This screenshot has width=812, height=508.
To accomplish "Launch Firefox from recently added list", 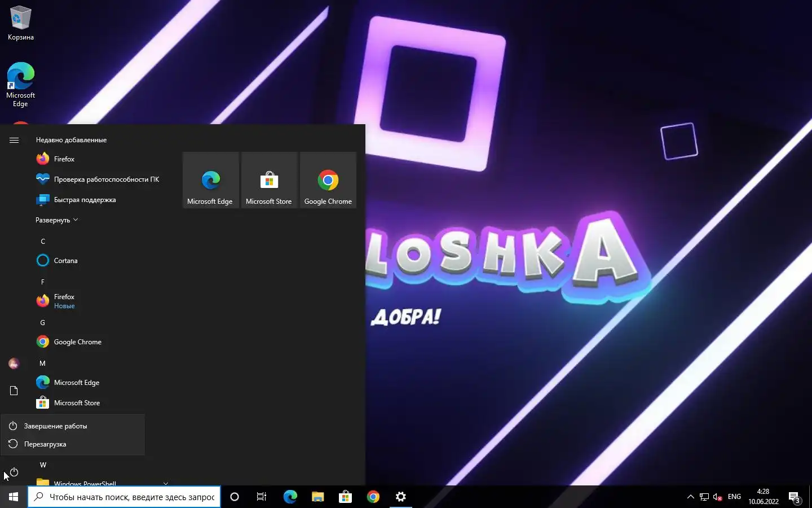I will click(x=101, y=159).
